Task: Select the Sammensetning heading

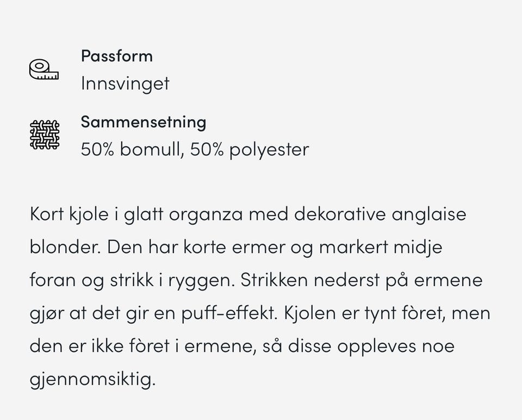Action: [x=143, y=122]
